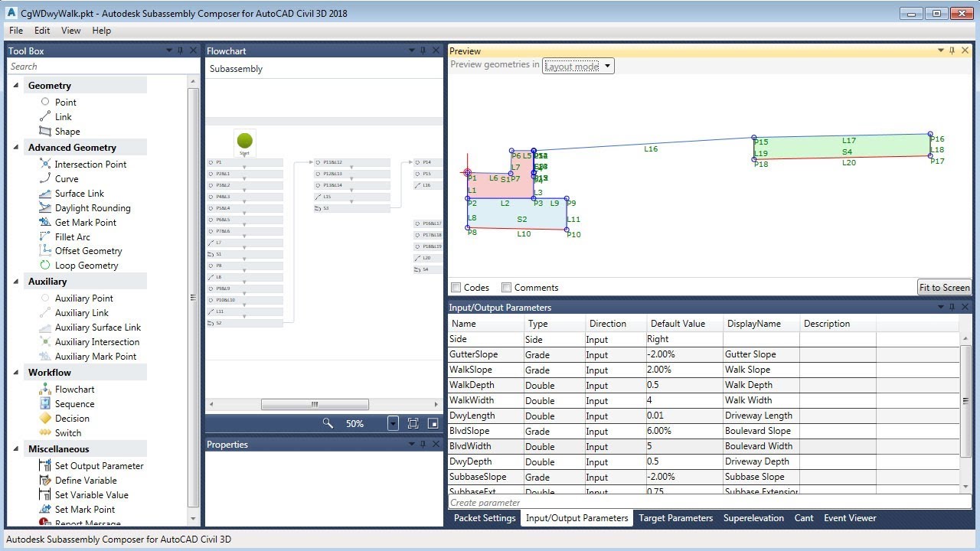Pick the Auxiliary Mark Point icon
This screenshot has width=980, height=551.
click(x=45, y=356)
